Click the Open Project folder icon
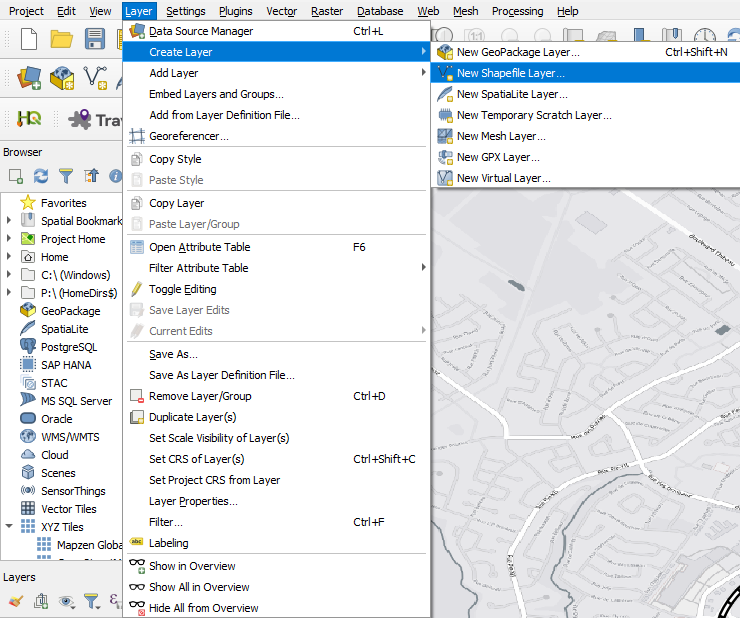740x618 pixels. (x=62, y=40)
